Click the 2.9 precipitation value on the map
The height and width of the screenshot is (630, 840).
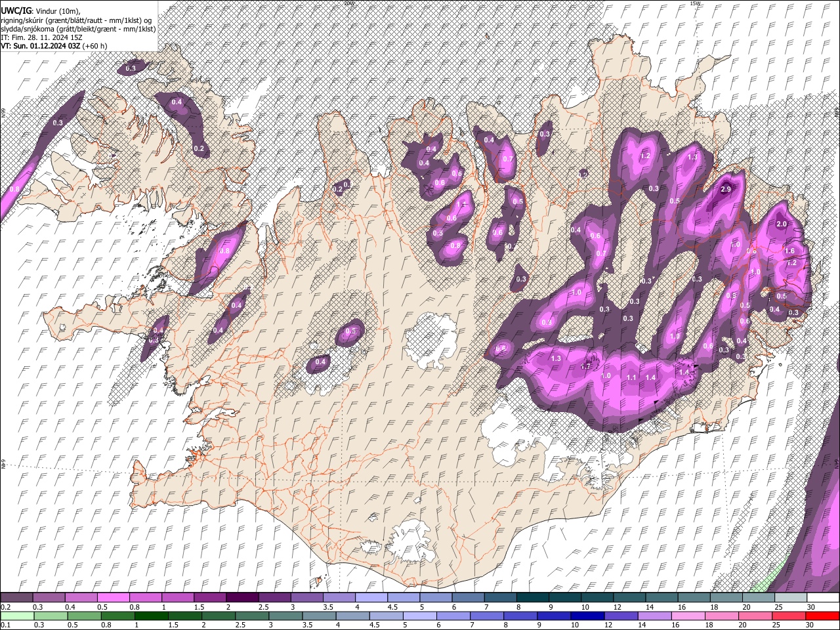click(725, 190)
